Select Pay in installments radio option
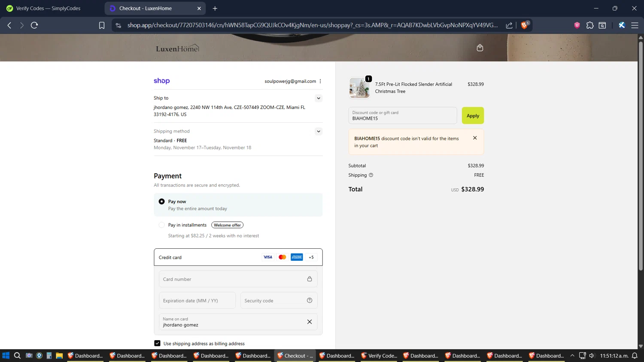The image size is (644, 362). 161,225
